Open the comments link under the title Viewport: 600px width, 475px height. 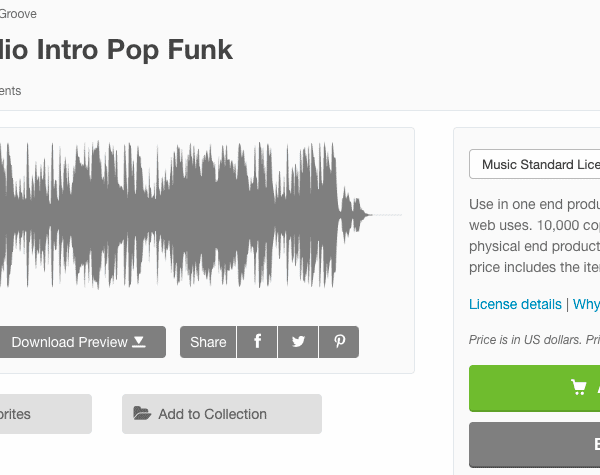(10, 91)
